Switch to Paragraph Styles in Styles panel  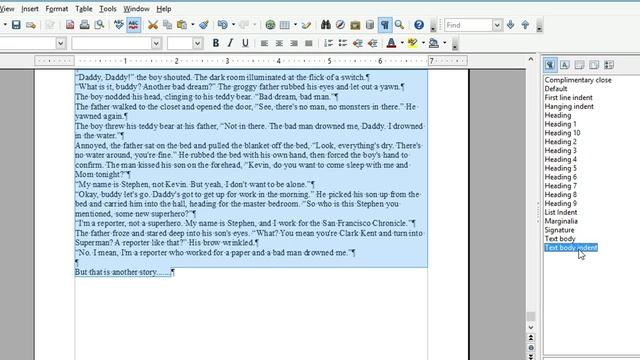tap(550, 64)
